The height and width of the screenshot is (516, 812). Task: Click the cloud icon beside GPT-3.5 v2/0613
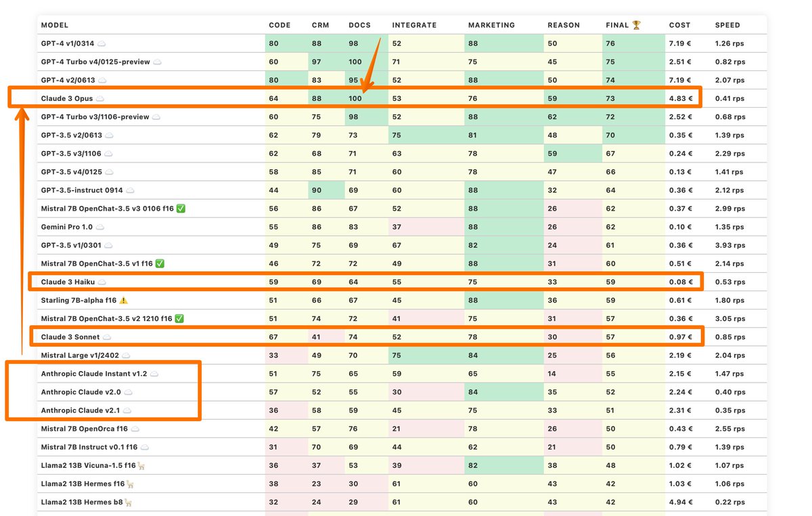pyautogui.click(x=110, y=135)
